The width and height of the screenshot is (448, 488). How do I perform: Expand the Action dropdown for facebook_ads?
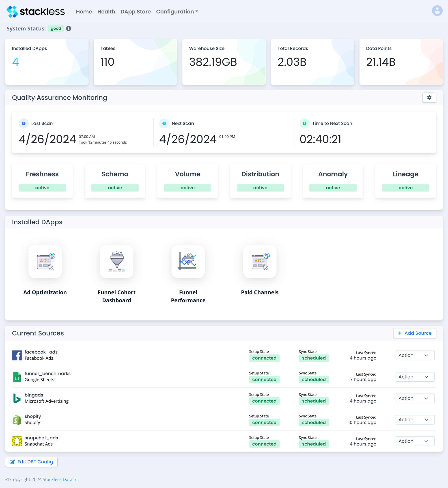pyautogui.click(x=415, y=355)
